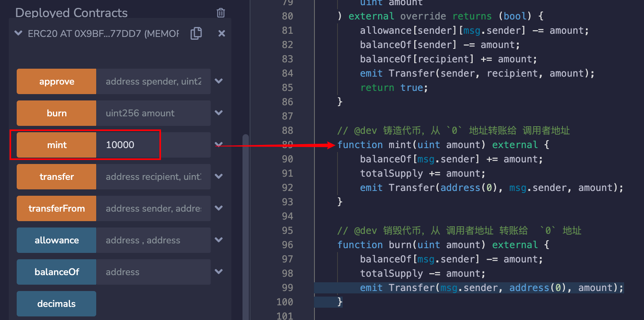
Task: Click the 'allowance[sender][msg.sender] -= amount;' line
Action: click(474, 31)
